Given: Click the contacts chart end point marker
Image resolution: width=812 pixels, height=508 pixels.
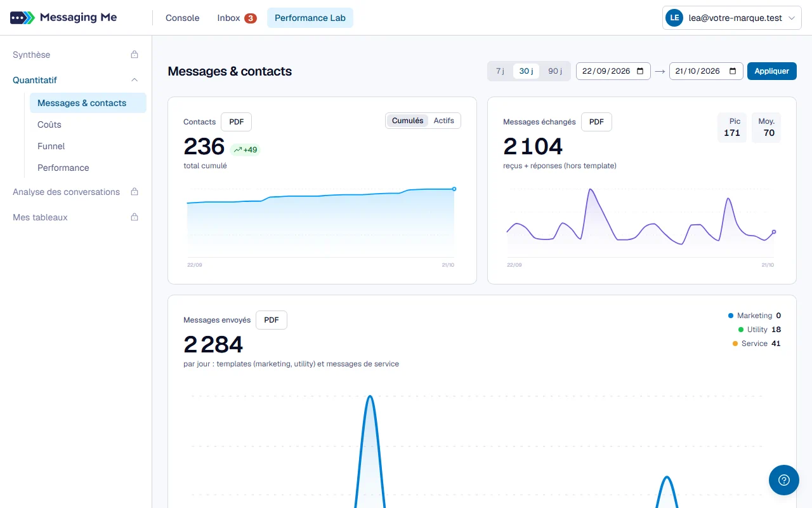Looking at the screenshot, I should point(454,189).
